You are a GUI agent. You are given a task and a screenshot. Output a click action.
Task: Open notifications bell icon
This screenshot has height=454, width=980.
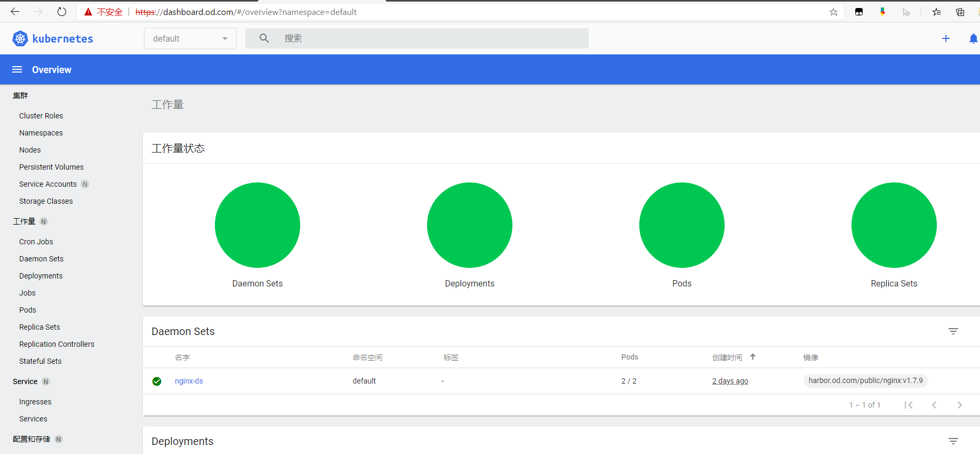973,38
